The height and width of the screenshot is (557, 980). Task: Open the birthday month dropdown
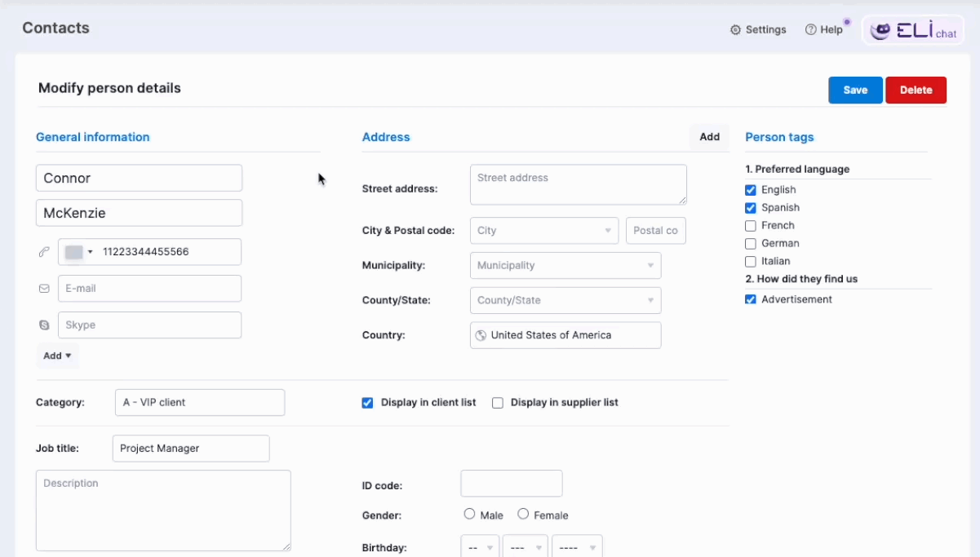pyautogui.click(x=525, y=548)
